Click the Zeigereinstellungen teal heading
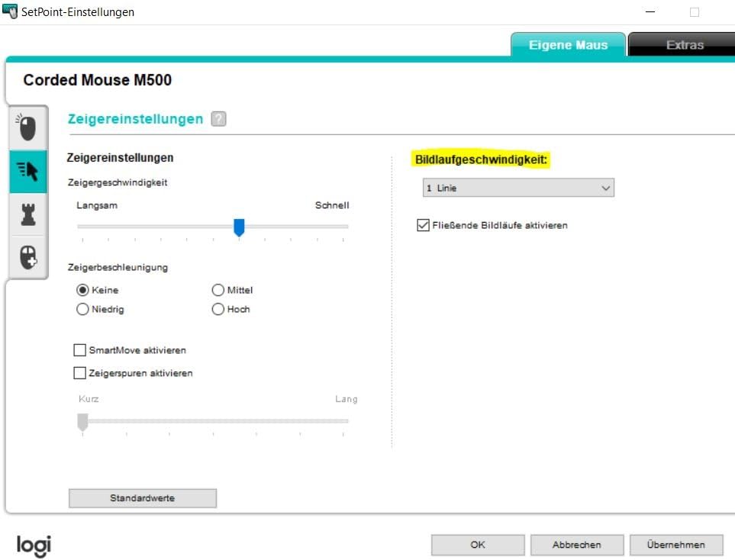The width and height of the screenshot is (735, 560). (x=135, y=119)
